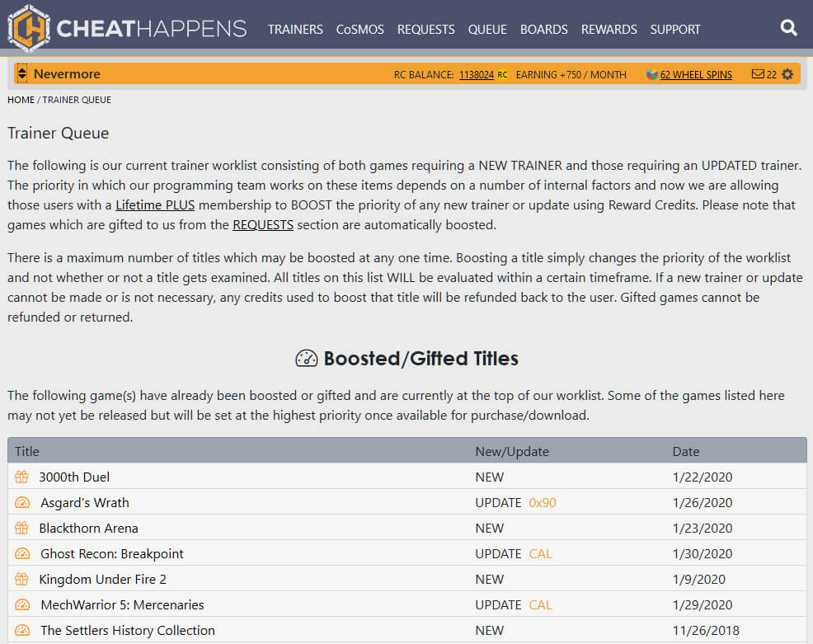Image resolution: width=813 pixels, height=644 pixels.
Task: Click the Boosted/Gifted Titles speedometer icon
Action: [307, 359]
